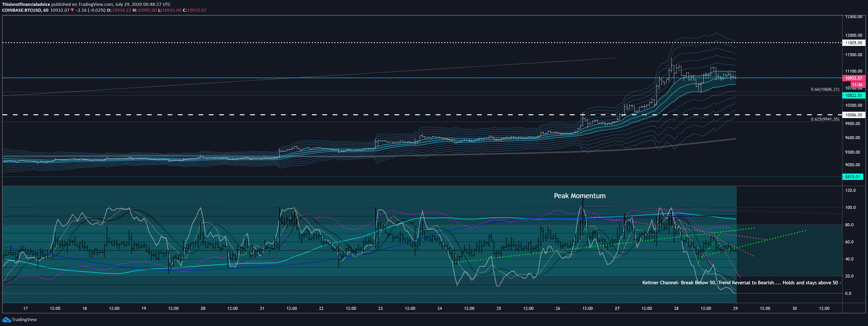Image resolution: width=868 pixels, height=326 pixels.
Task: Click the Peak Momentum annotation
Action: pyautogui.click(x=579, y=196)
